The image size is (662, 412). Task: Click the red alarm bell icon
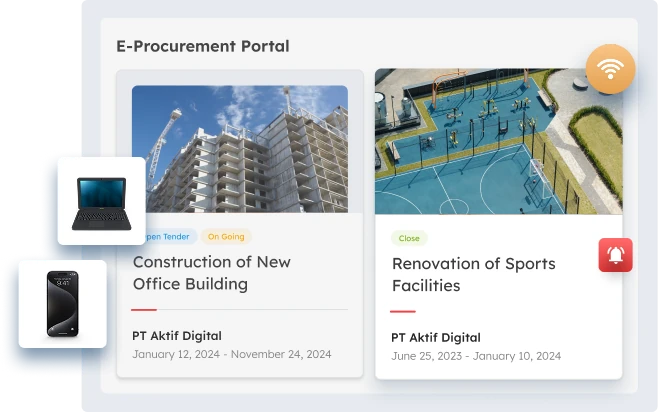tap(615, 255)
